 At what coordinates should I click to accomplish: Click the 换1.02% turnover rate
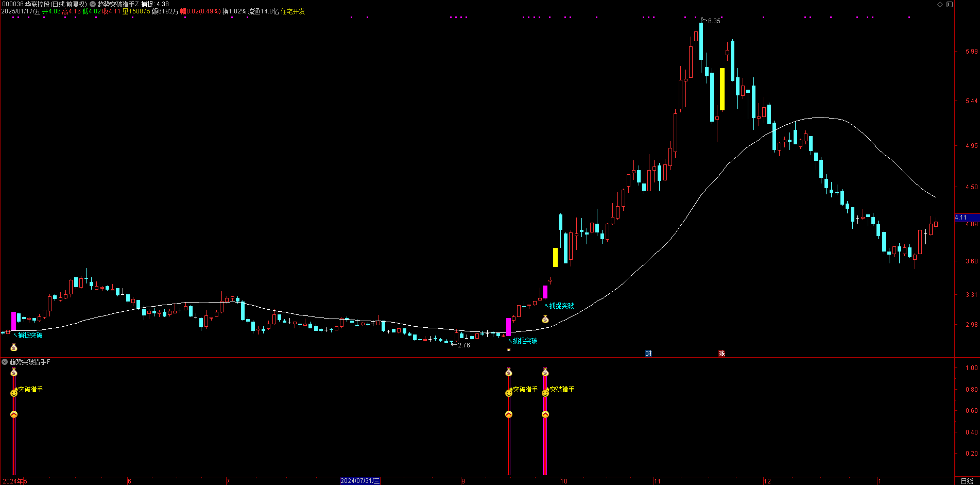pyautogui.click(x=234, y=11)
